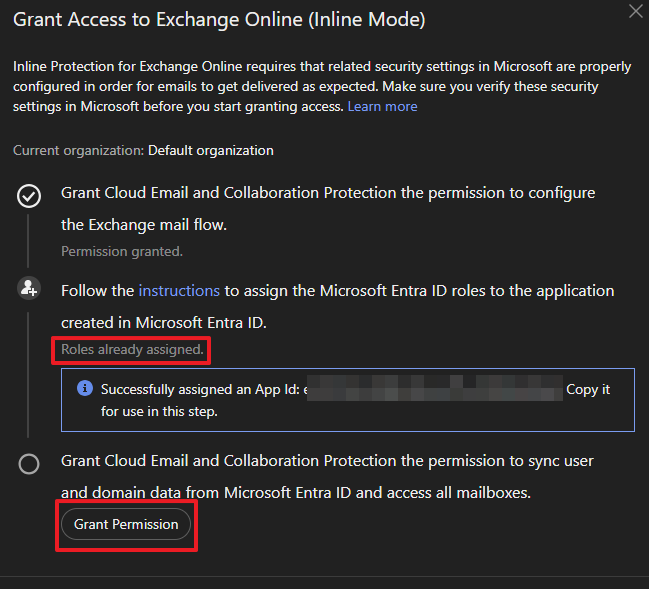Viewport: 649px width, 589px height.
Task: Close the Grant Access dialog
Action: click(x=634, y=11)
